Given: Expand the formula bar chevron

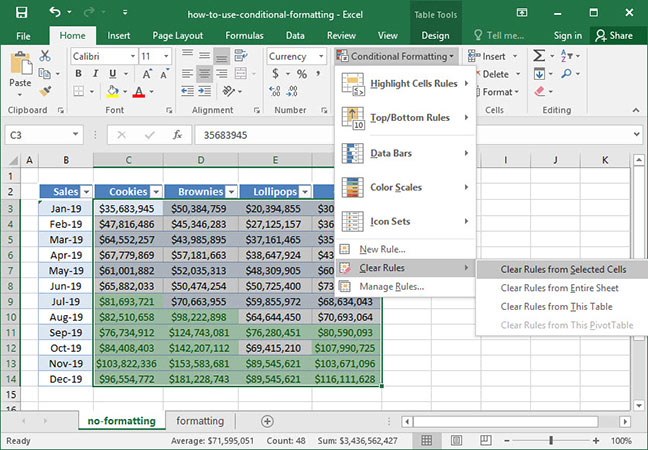Looking at the screenshot, I should tap(636, 134).
